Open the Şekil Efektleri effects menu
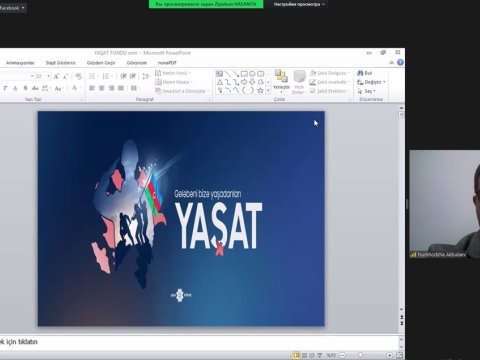The height and width of the screenshot is (360, 480). tap(329, 91)
